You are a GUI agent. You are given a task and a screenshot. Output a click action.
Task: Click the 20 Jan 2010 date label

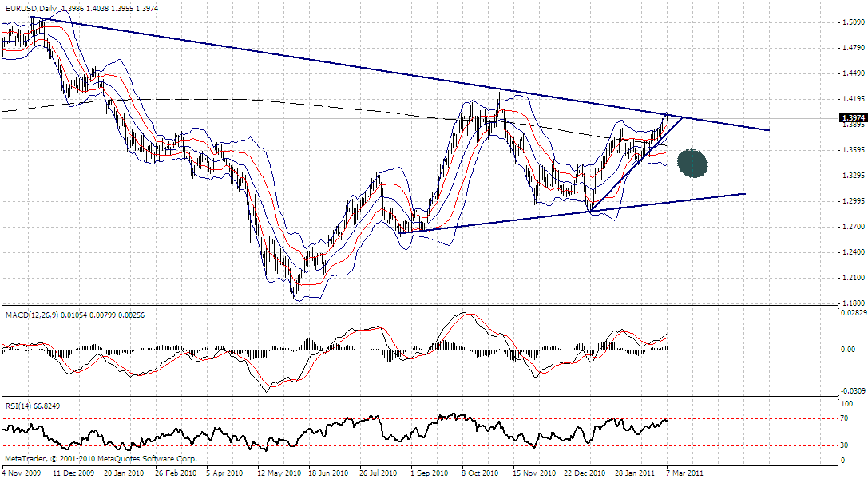124,473
